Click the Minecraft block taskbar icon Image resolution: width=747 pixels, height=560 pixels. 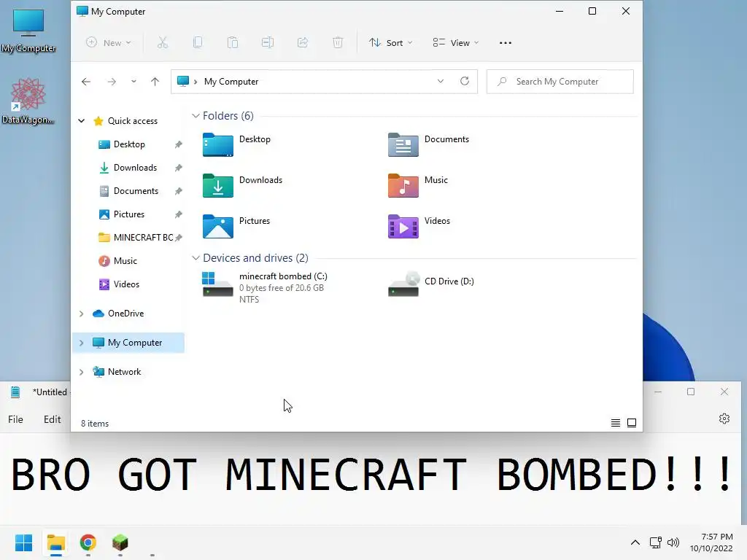120,542
